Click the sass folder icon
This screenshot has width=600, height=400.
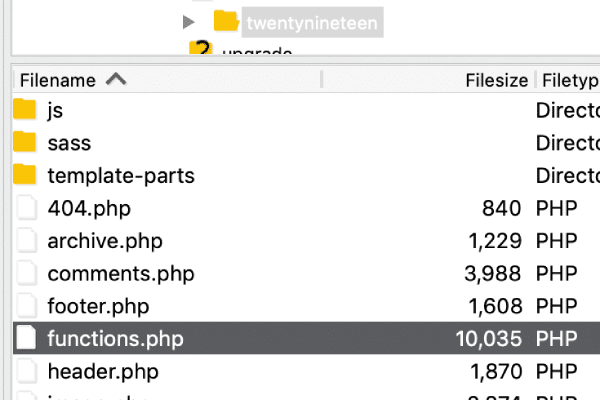pos(24,142)
